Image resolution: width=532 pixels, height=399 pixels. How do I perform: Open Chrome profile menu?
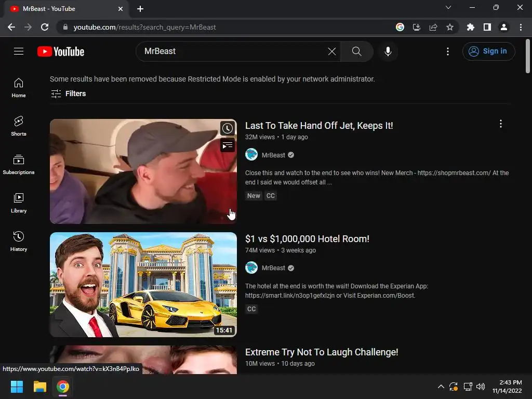[x=504, y=27]
